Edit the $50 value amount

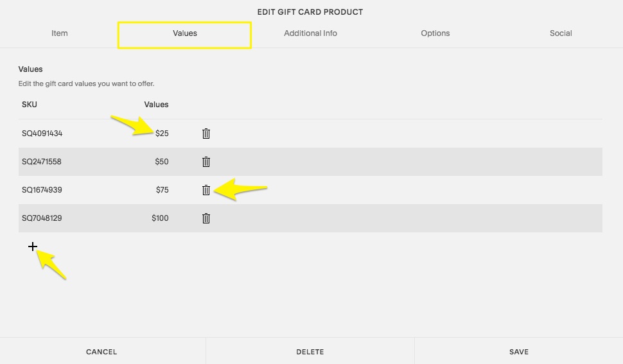pyautogui.click(x=162, y=162)
